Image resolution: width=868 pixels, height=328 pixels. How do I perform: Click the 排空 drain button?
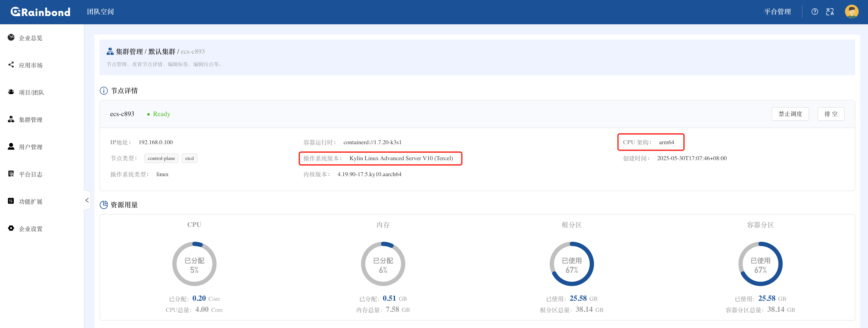coord(831,114)
